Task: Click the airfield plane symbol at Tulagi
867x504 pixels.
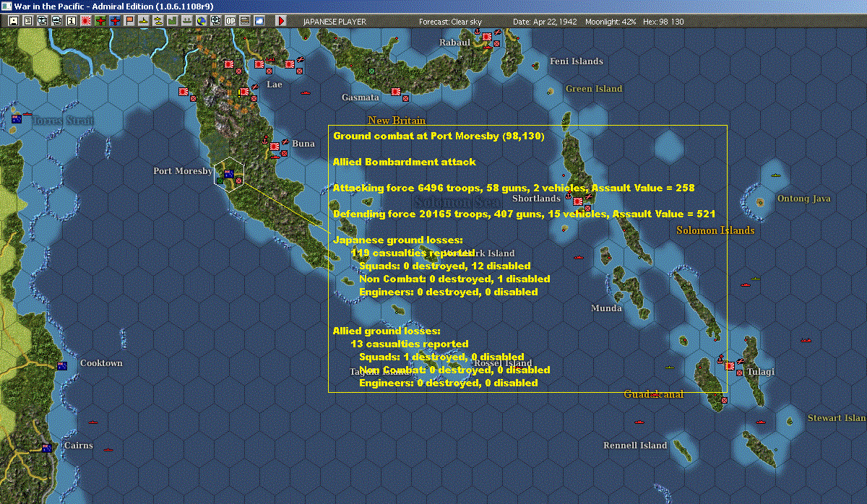Action: (741, 360)
